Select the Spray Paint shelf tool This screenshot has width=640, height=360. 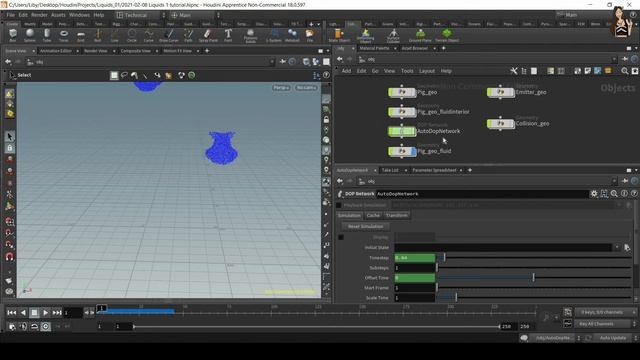tap(208, 35)
